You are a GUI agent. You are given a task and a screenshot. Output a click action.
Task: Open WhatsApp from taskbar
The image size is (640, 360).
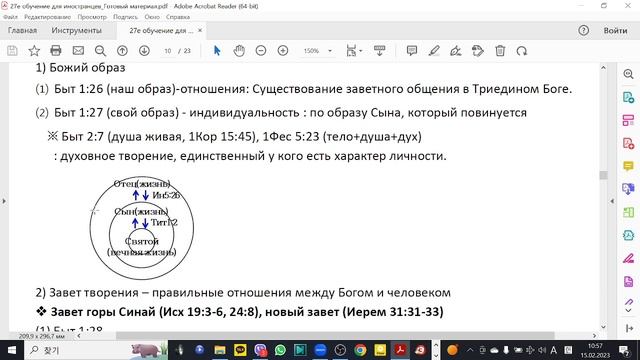coord(280,350)
